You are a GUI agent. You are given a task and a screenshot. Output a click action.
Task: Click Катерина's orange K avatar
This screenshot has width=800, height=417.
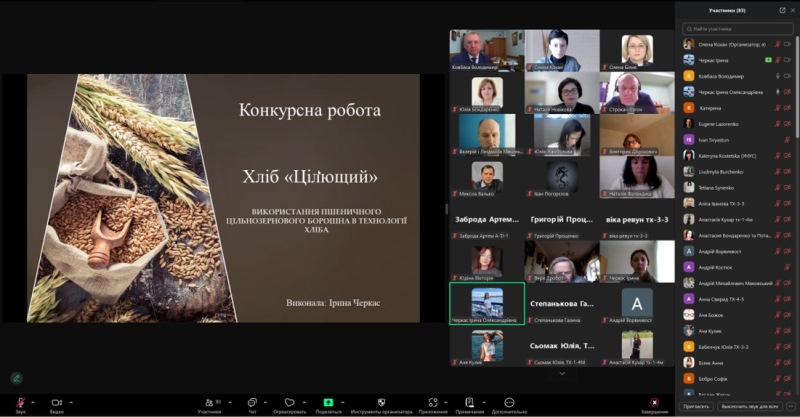pyautogui.click(x=689, y=108)
